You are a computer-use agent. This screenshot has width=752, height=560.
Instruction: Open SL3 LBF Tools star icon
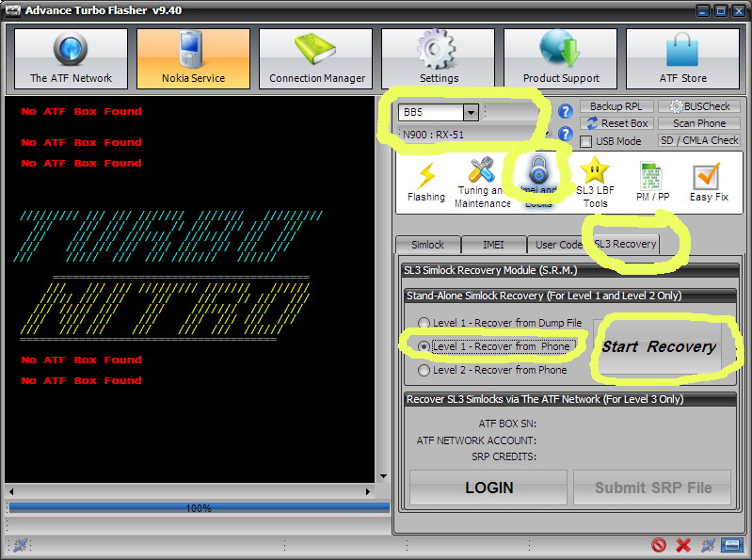tap(595, 184)
